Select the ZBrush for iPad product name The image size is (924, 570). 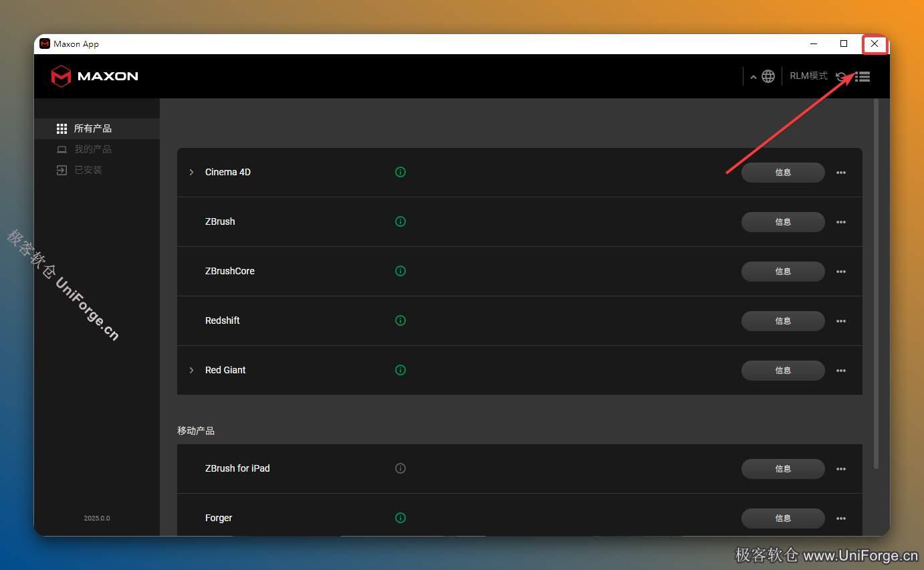coord(237,468)
